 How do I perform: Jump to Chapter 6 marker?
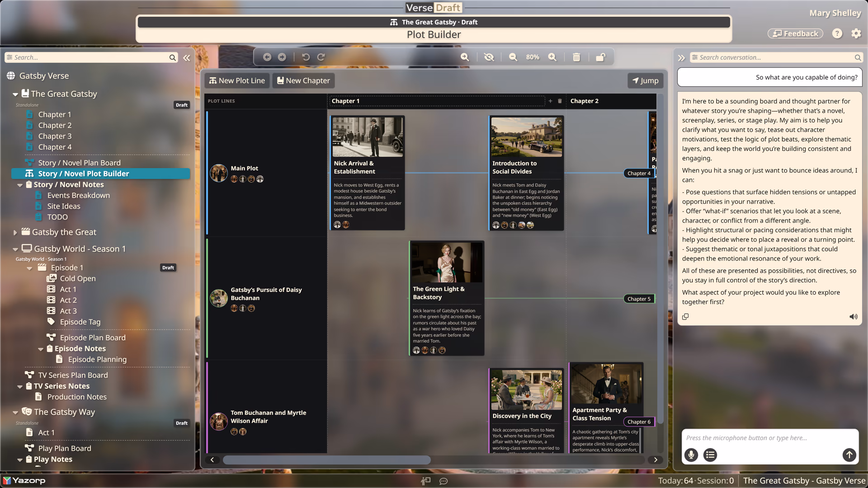(x=639, y=422)
